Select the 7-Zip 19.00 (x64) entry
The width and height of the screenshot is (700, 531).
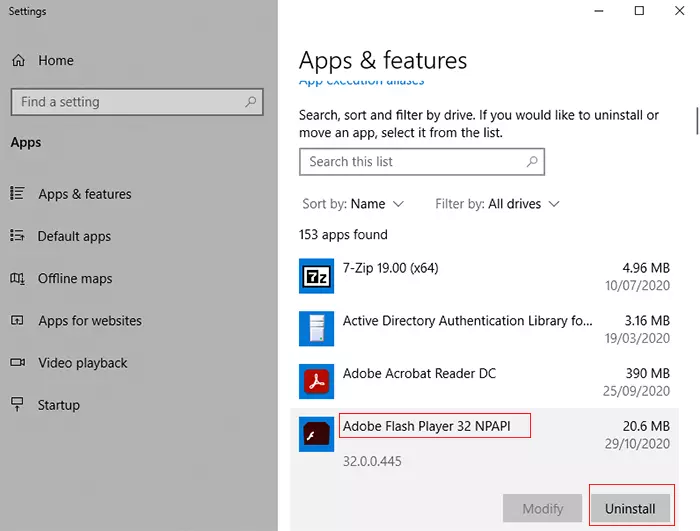[x=484, y=276]
